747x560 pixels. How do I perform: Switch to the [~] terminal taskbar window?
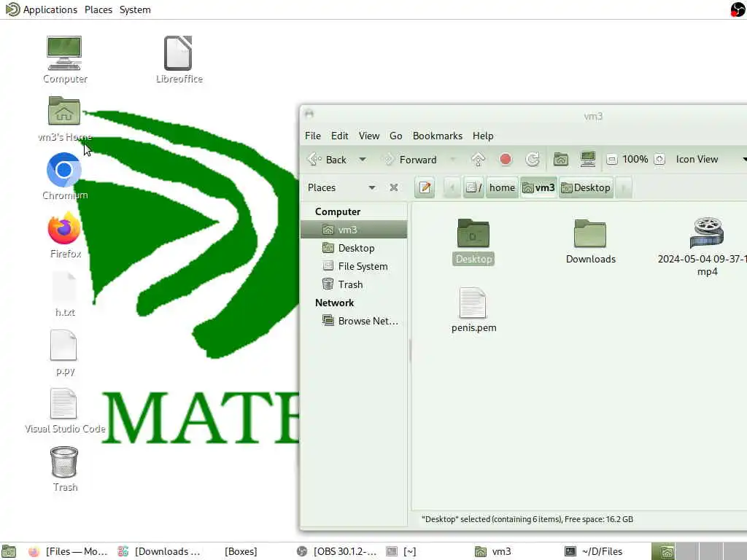401,551
